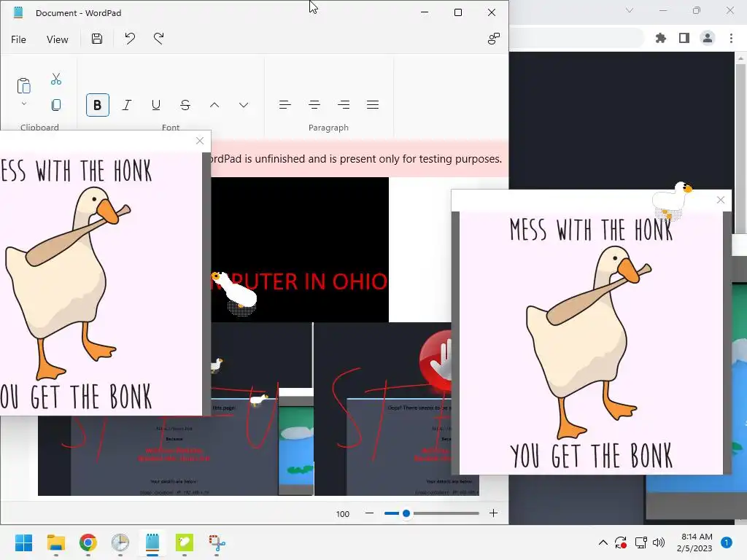Screen dimensions: 747x560
Task: Open the File menu
Action: pyautogui.click(x=18, y=39)
